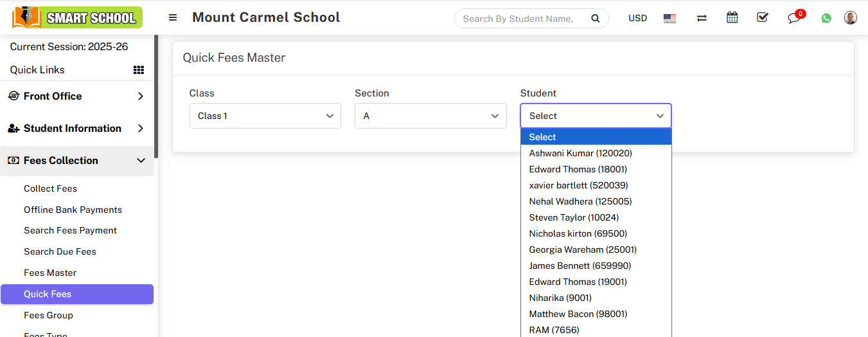Open the Section dropdown

pos(430,116)
